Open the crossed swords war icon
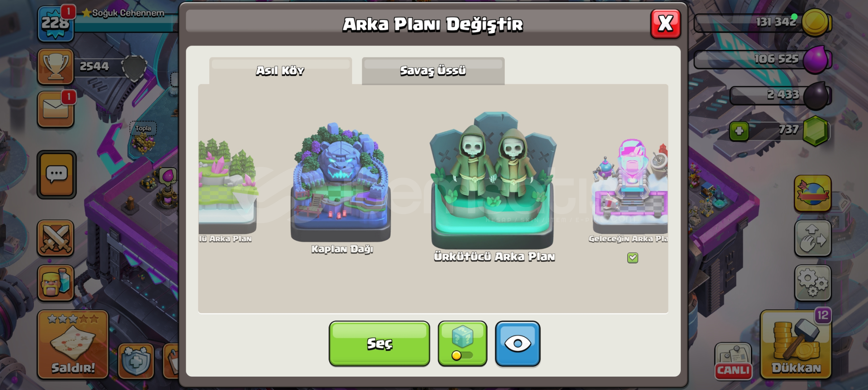Image resolution: width=868 pixels, height=390 pixels. pos(56,238)
